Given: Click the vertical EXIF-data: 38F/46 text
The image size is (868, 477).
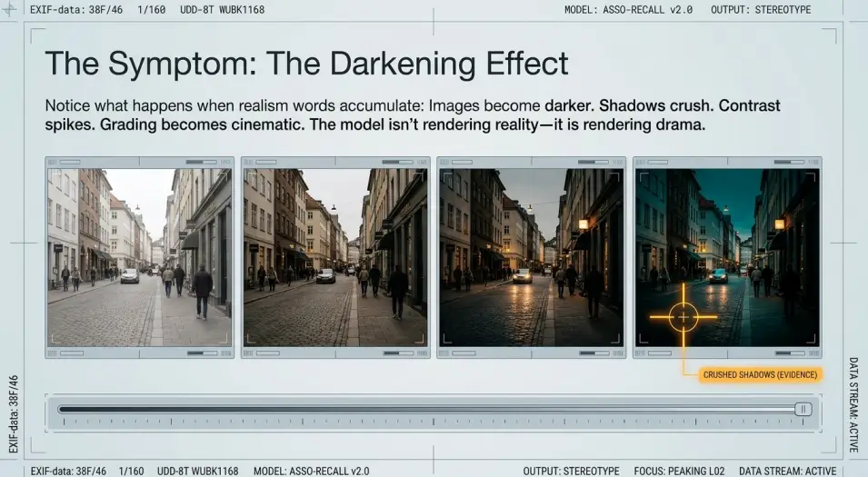Looking at the screenshot, I should (14, 414).
